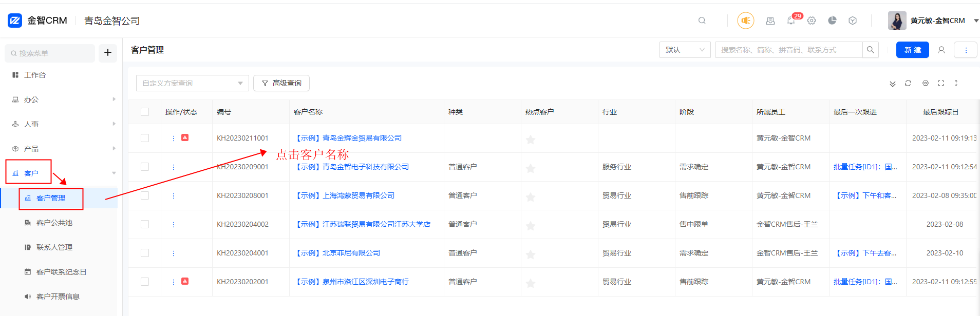Check the row for KH20230204002

click(145, 224)
